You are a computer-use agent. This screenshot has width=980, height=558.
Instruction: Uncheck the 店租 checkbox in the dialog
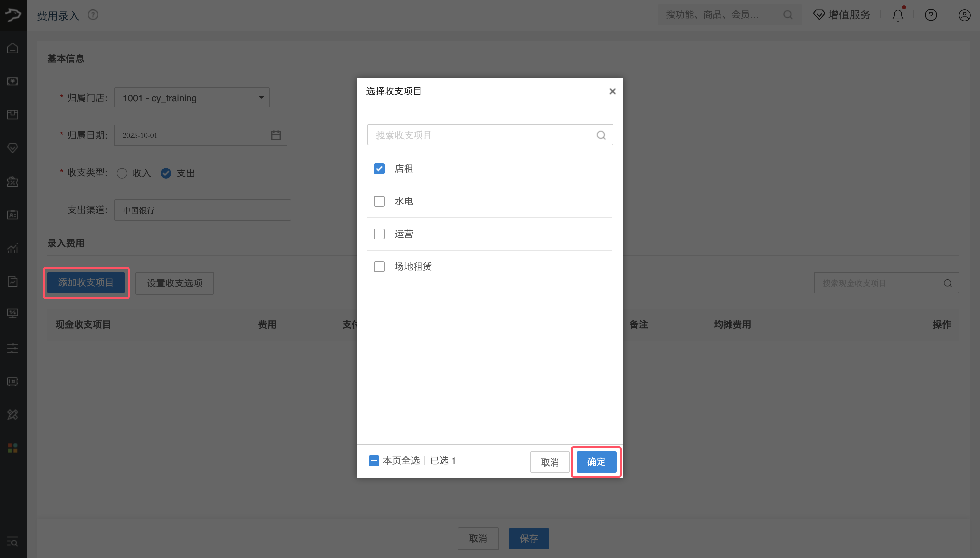click(379, 169)
